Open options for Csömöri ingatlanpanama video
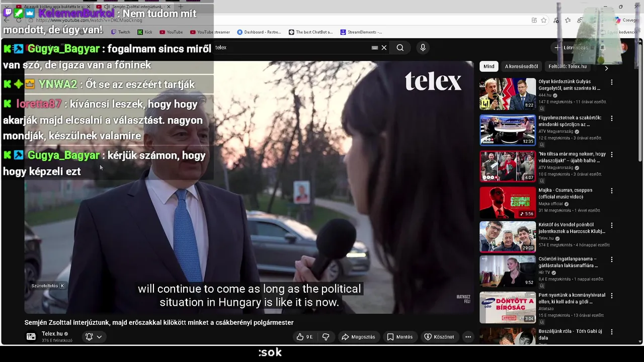This screenshot has width=644, height=362. point(612,259)
